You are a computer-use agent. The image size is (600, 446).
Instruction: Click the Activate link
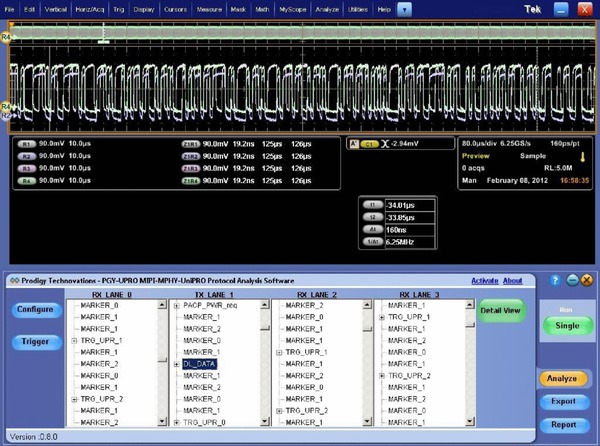click(x=484, y=281)
